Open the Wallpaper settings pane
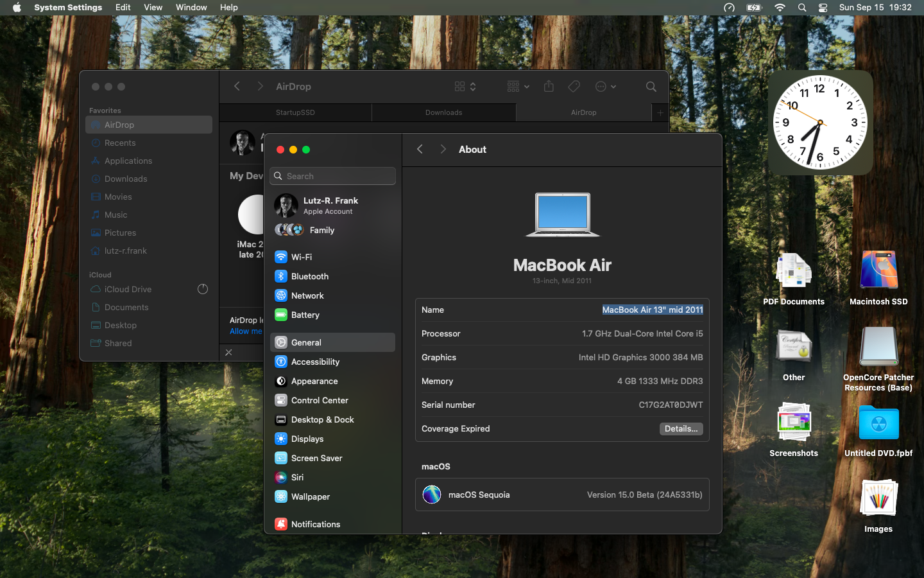The width and height of the screenshot is (924, 578). click(310, 496)
